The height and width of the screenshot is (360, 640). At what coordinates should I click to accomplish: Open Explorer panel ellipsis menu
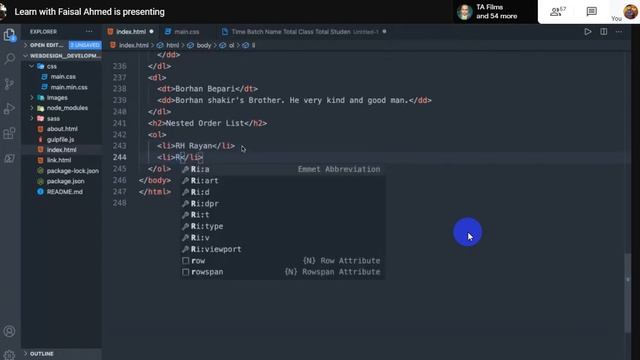point(89,31)
